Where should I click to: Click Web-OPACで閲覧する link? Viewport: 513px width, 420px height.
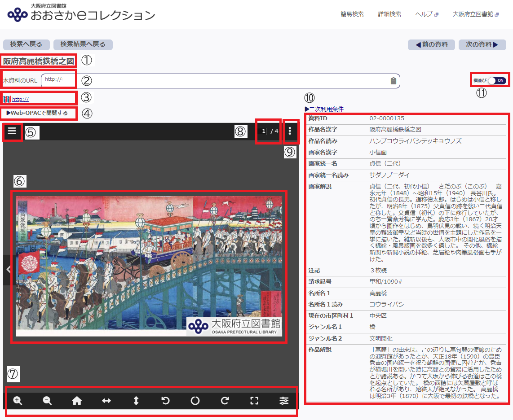(37, 113)
